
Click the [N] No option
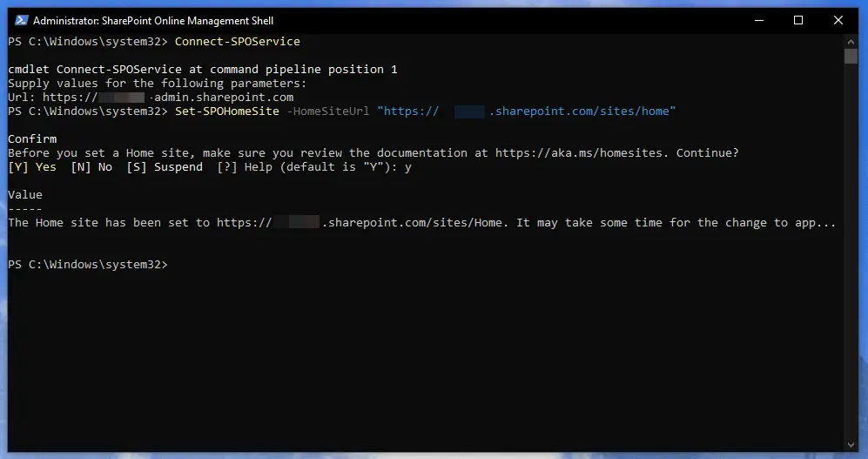click(91, 167)
